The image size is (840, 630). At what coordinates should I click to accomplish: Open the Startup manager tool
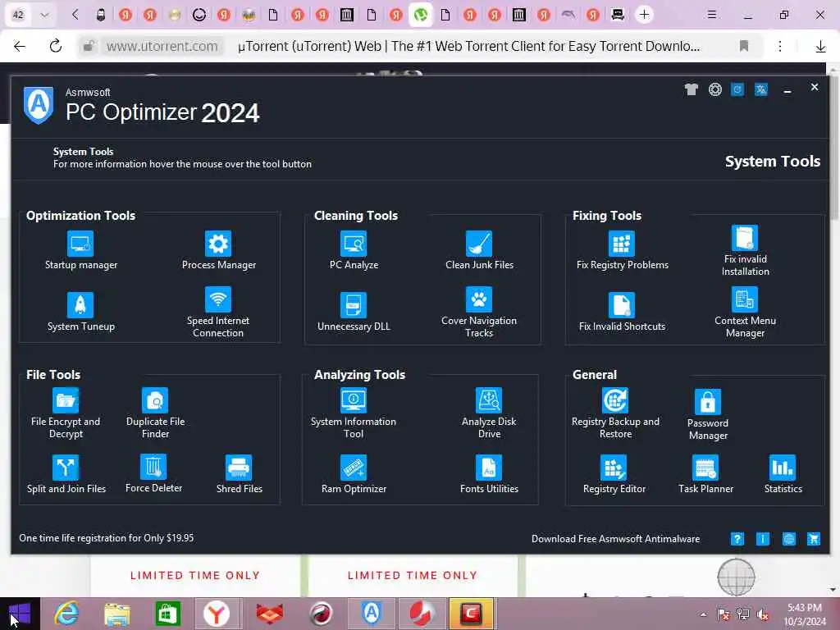[x=80, y=250]
